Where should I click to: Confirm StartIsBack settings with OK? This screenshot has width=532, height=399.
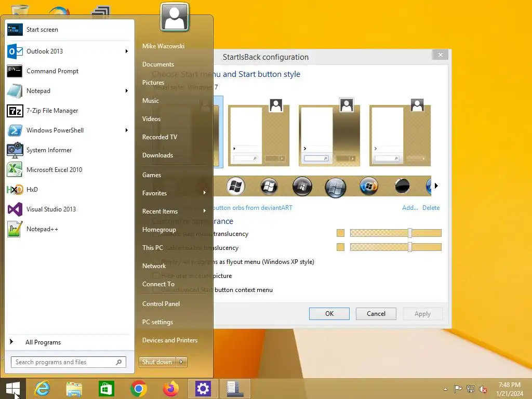point(329,313)
